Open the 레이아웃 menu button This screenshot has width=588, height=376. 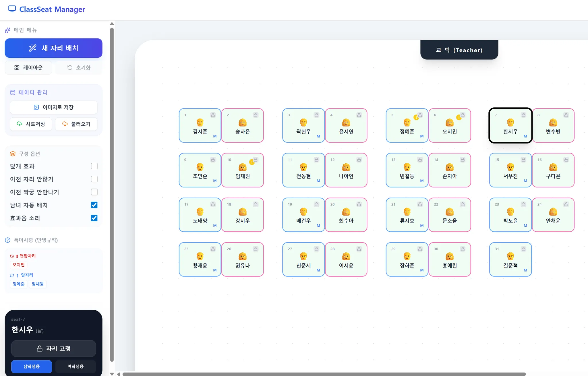[28, 68]
